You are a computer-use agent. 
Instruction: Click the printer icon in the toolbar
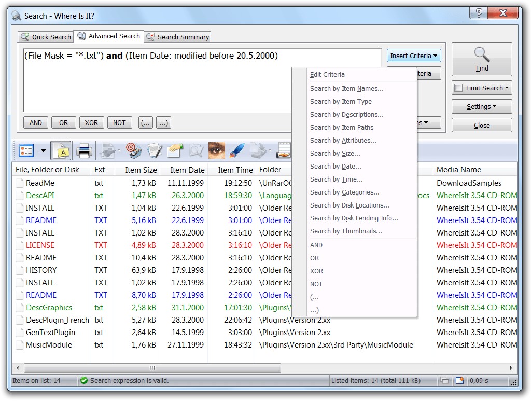tap(84, 151)
